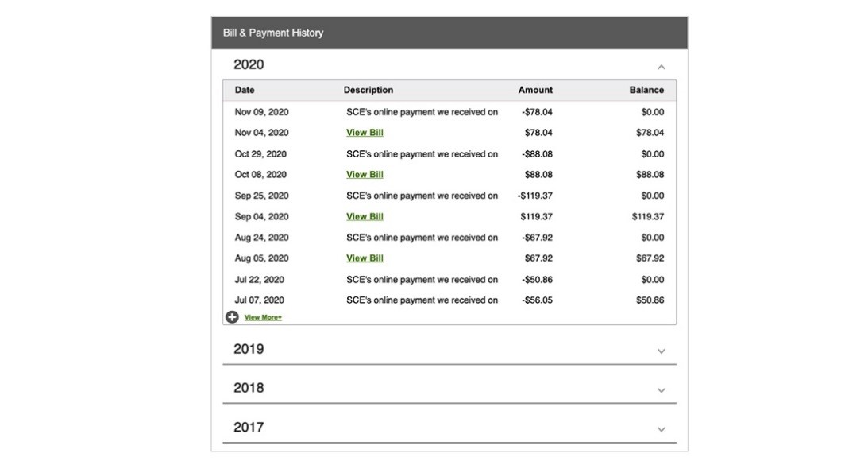Click the Description column header

368,90
